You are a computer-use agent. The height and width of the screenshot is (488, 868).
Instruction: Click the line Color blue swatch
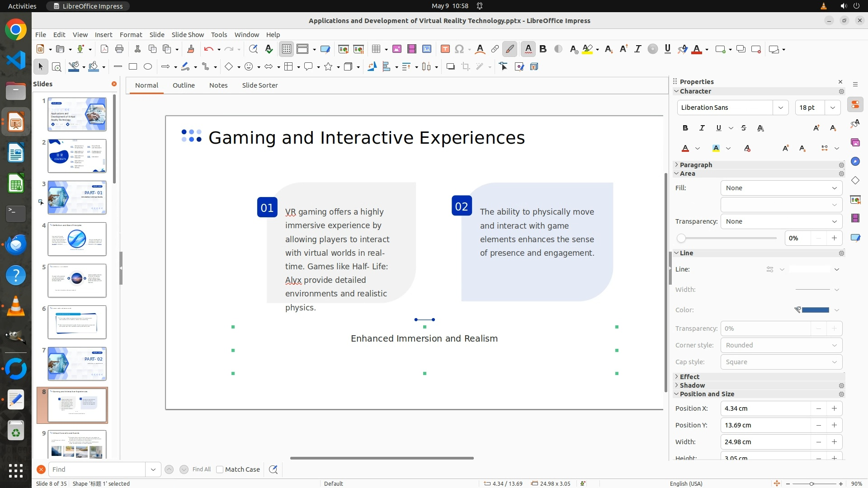pos(815,310)
